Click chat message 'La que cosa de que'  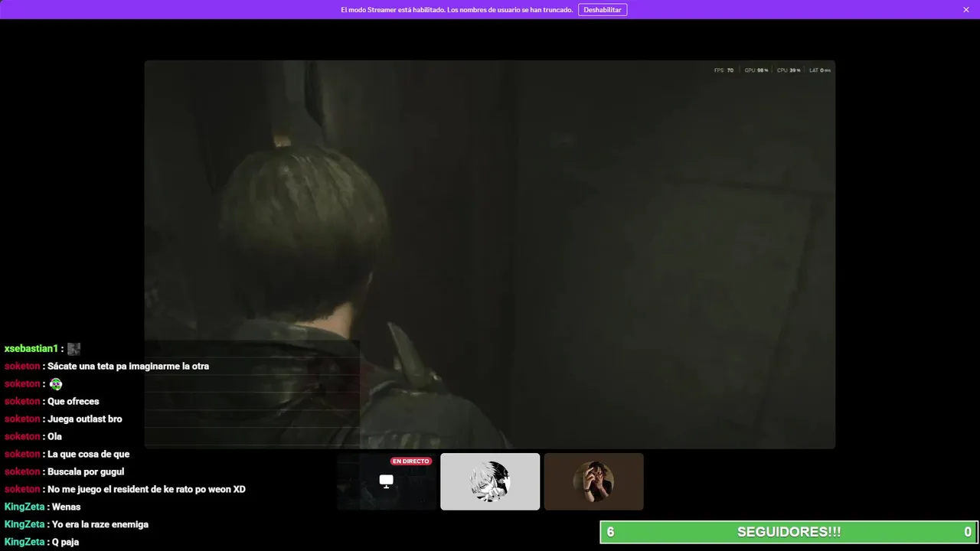tap(88, 455)
